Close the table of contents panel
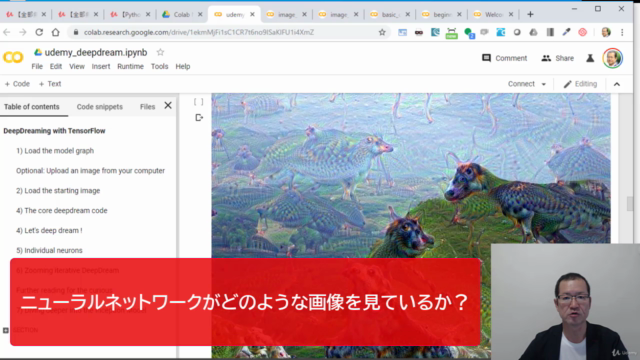The height and width of the screenshot is (360, 640). 168,106
